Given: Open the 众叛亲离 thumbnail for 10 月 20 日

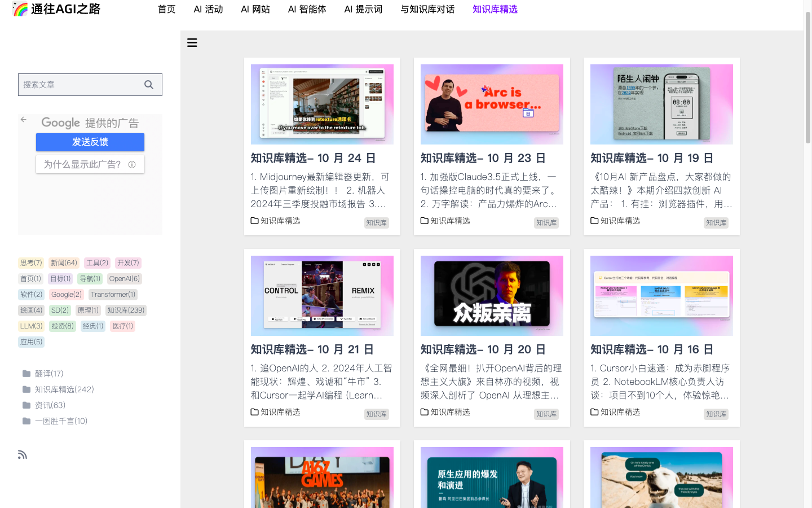Looking at the screenshot, I should click(x=492, y=296).
